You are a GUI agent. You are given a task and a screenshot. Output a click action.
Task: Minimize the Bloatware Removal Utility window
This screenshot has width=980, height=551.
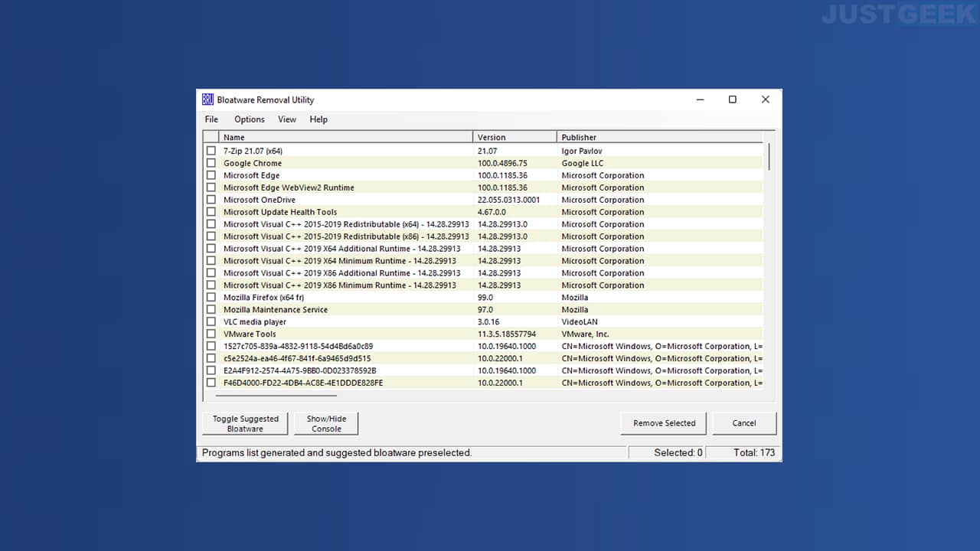point(701,99)
